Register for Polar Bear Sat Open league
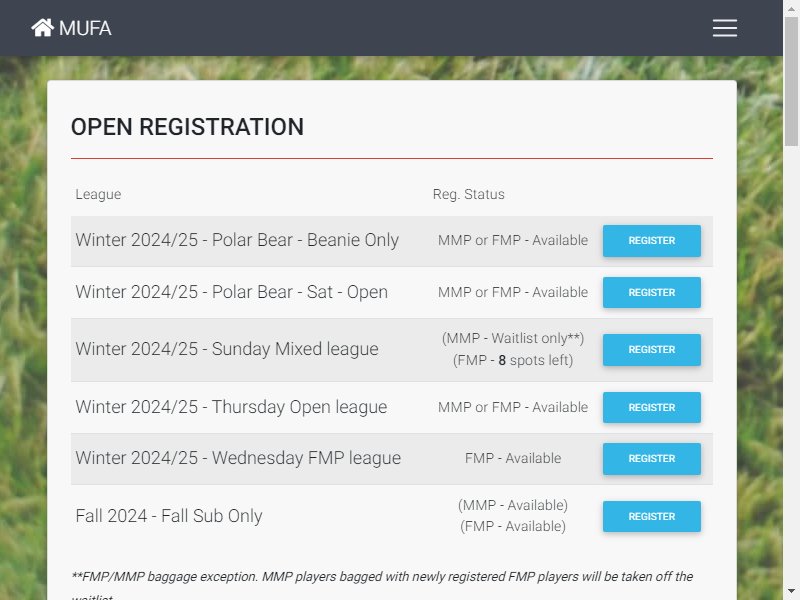Viewport: 800px width, 600px height. (x=651, y=293)
